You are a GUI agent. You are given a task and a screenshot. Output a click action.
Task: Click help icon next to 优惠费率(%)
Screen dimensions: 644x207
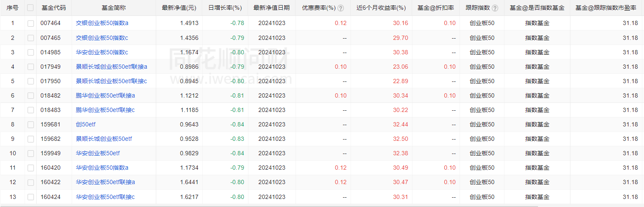pyautogui.click(x=341, y=8)
